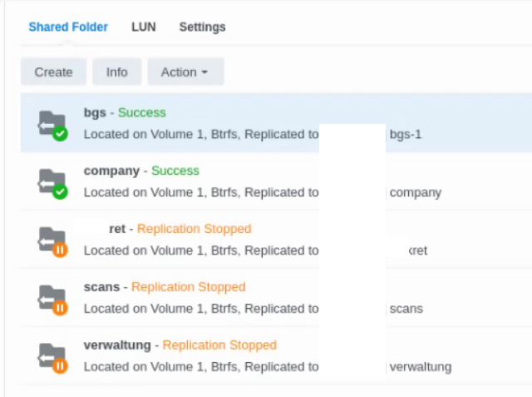The image size is (532, 397).
Task: Open the Settings tab
Action: 202,27
